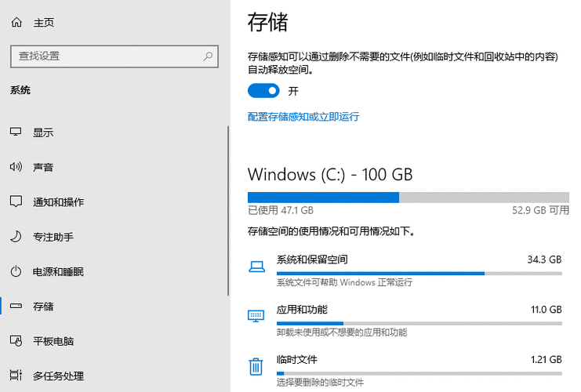Select the Display (显示) monitor icon
This screenshot has width=581, height=392.
tap(16, 132)
